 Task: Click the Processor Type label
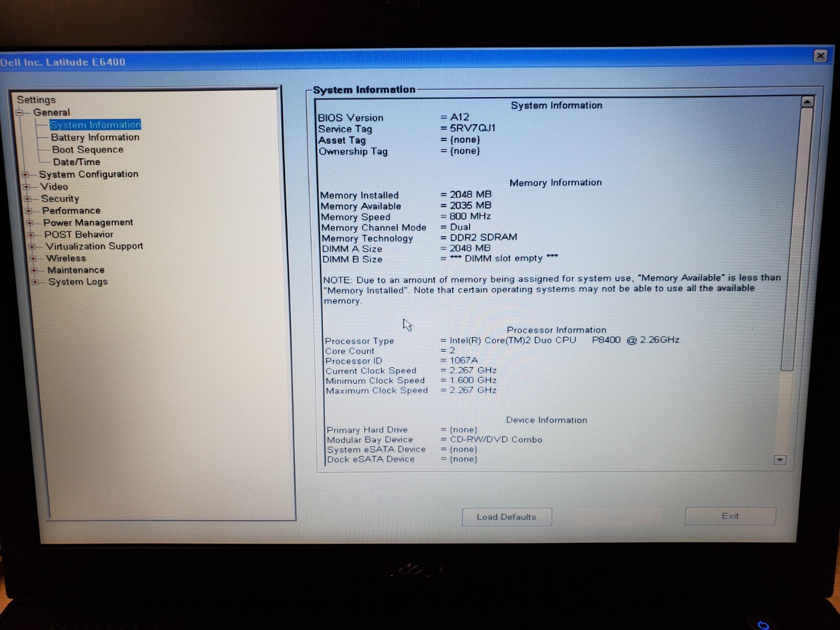tap(360, 341)
